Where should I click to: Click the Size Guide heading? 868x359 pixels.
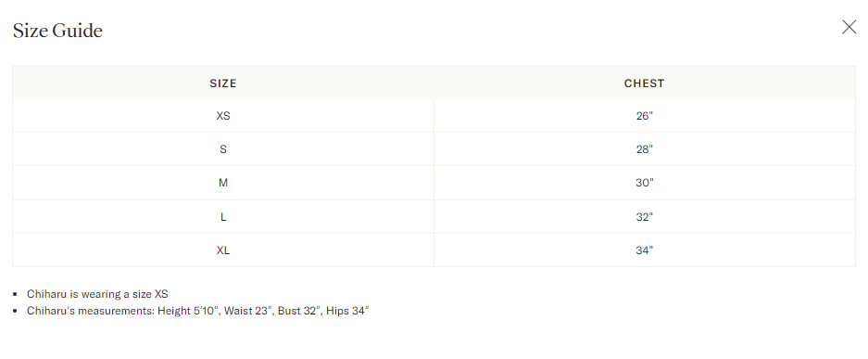pyautogui.click(x=57, y=31)
